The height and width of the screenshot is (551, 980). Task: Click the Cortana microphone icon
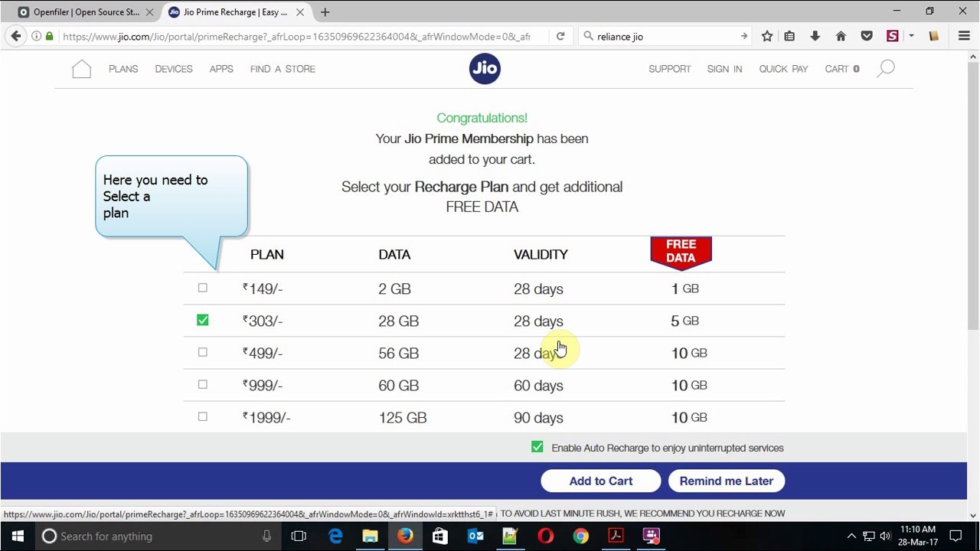click(x=266, y=536)
